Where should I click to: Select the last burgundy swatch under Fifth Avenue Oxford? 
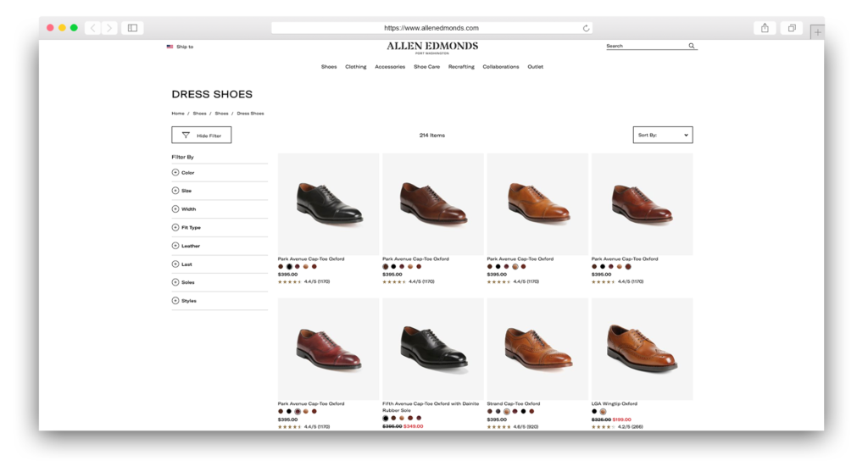(419, 419)
